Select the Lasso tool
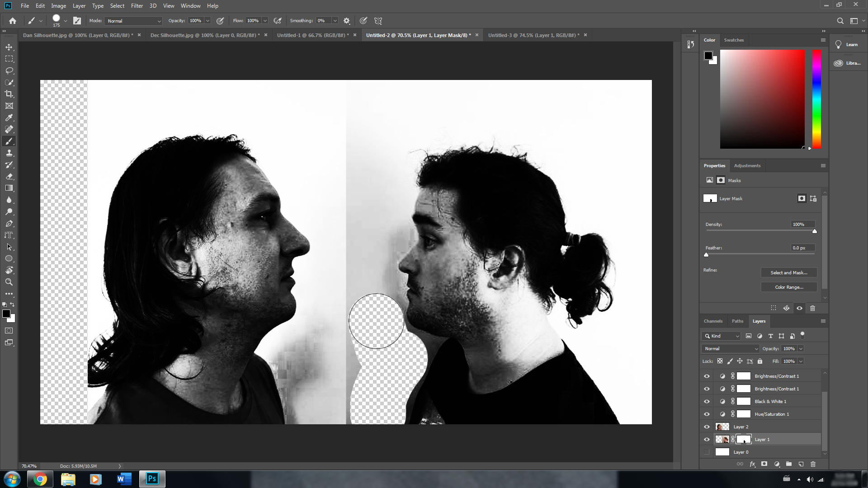Image resolution: width=868 pixels, height=488 pixels. tap(9, 70)
